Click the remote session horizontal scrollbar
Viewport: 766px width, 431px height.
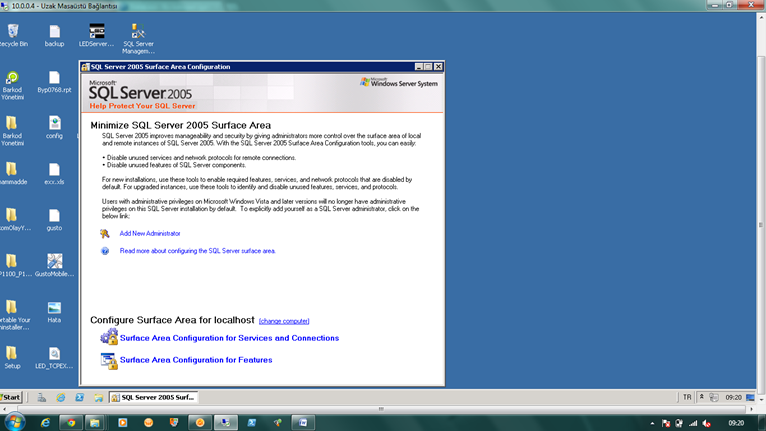coord(381,409)
